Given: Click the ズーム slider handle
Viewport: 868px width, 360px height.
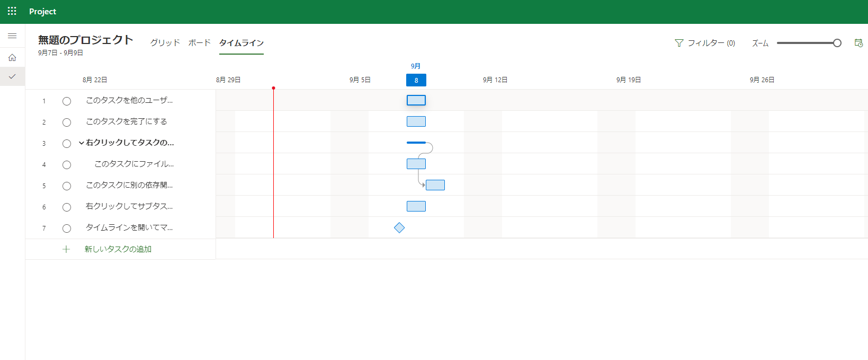Looking at the screenshot, I should click(x=837, y=43).
